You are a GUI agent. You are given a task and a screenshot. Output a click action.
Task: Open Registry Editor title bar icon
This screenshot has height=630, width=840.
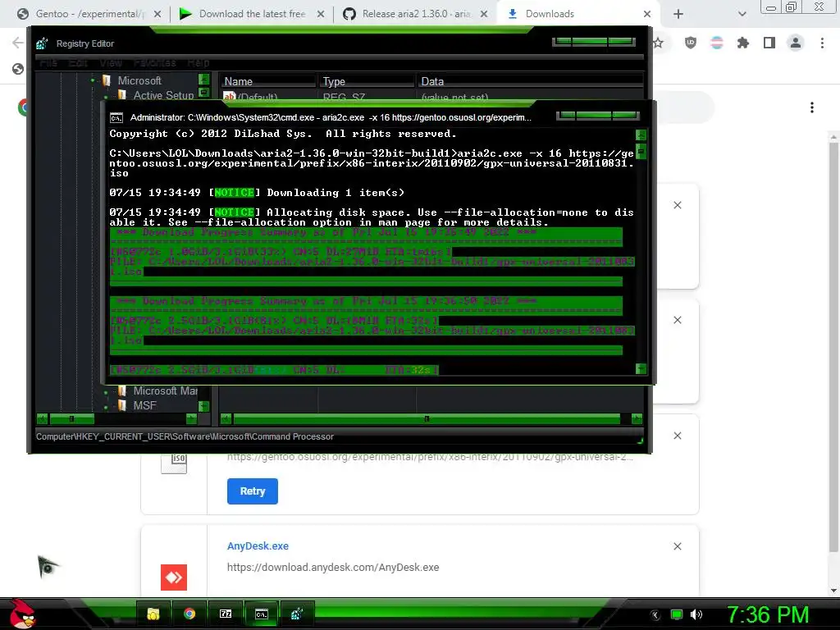pos(42,43)
